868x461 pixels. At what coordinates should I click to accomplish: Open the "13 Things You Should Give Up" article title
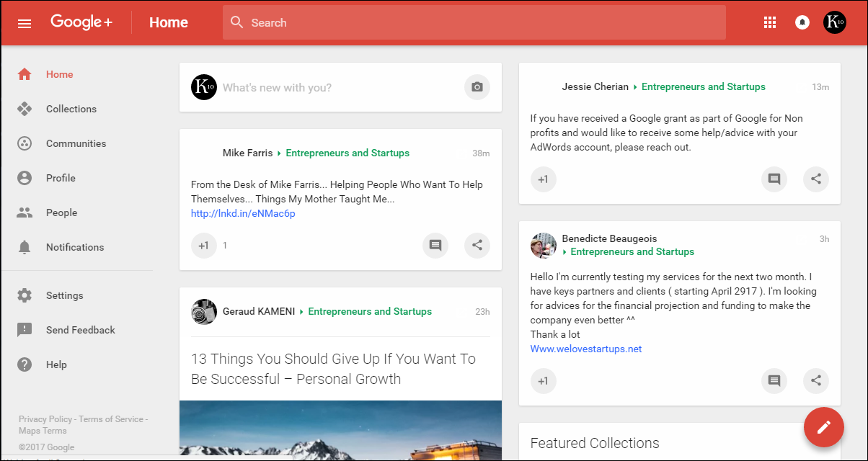point(334,369)
